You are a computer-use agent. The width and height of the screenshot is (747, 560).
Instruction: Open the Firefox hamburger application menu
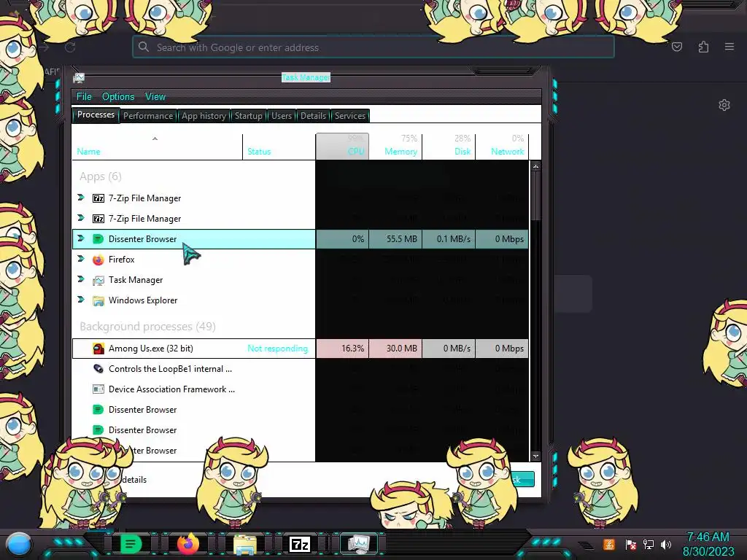pyautogui.click(x=729, y=47)
